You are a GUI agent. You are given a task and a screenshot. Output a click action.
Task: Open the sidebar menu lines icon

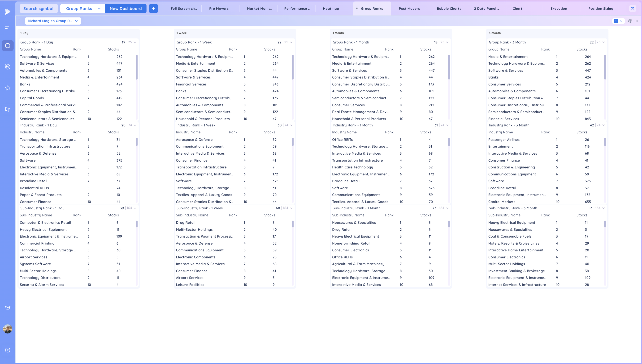coord(8,26)
